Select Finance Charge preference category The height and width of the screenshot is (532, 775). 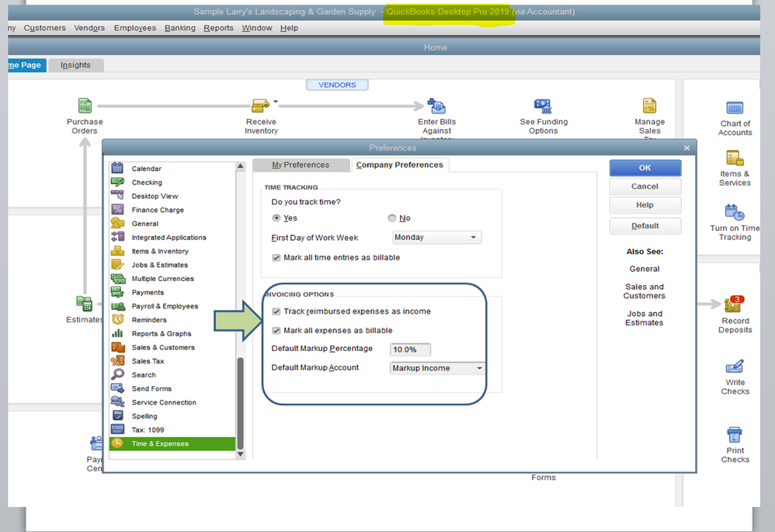point(172,210)
